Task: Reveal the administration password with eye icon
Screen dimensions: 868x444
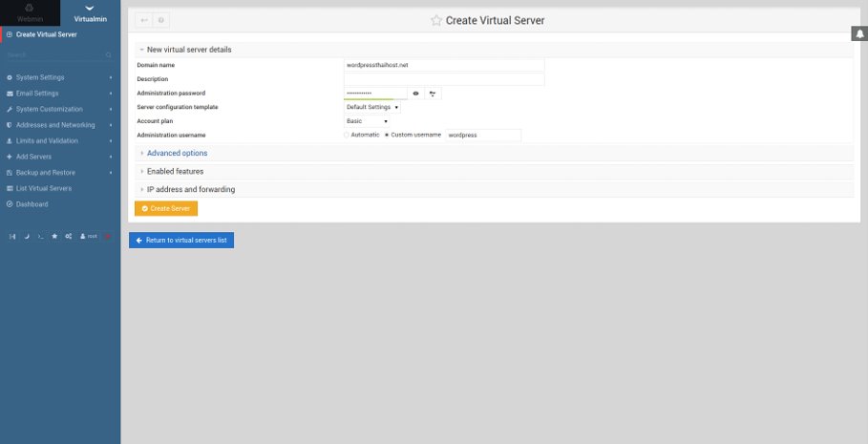Action: pyautogui.click(x=415, y=94)
